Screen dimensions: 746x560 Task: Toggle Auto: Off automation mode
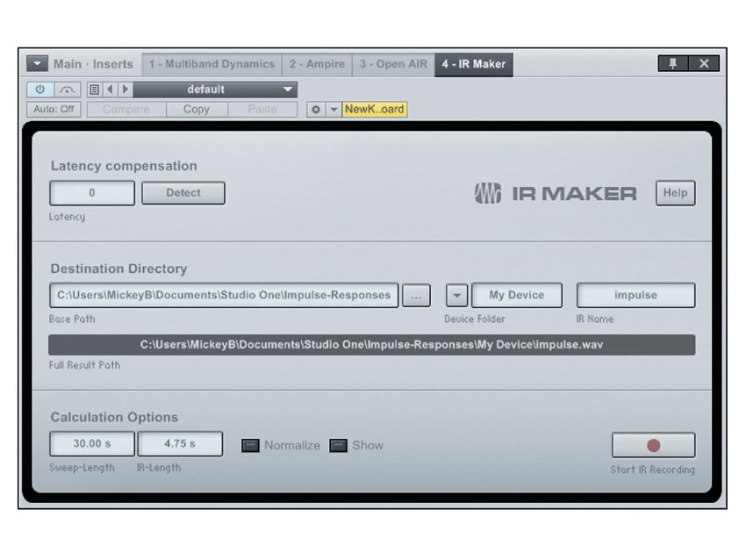(x=54, y=110)
